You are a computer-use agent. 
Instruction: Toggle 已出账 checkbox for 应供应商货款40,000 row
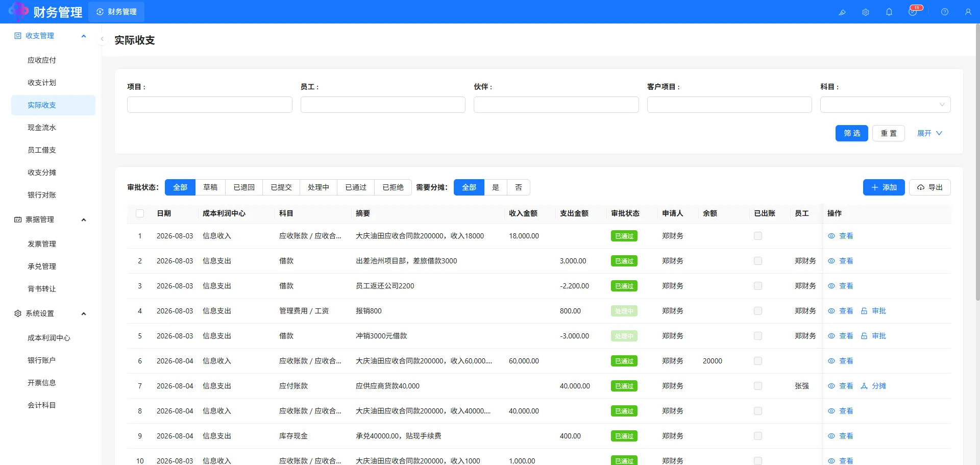point(758,386)
